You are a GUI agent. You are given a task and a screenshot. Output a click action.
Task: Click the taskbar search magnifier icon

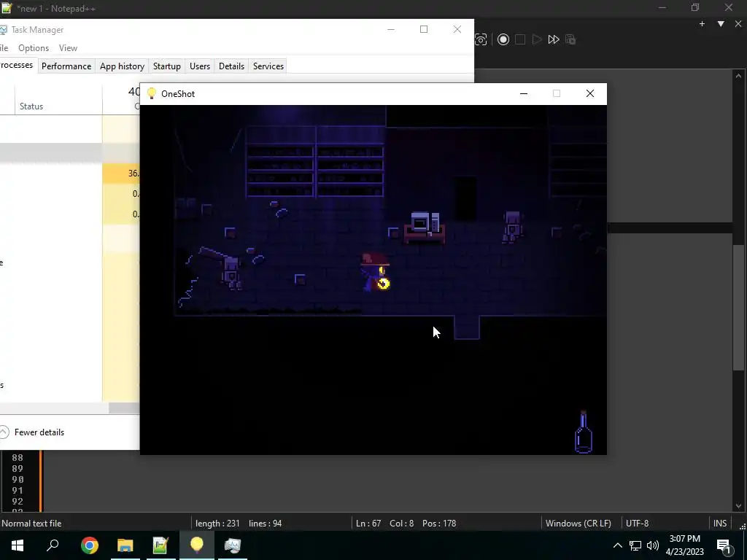pos(53,545)
